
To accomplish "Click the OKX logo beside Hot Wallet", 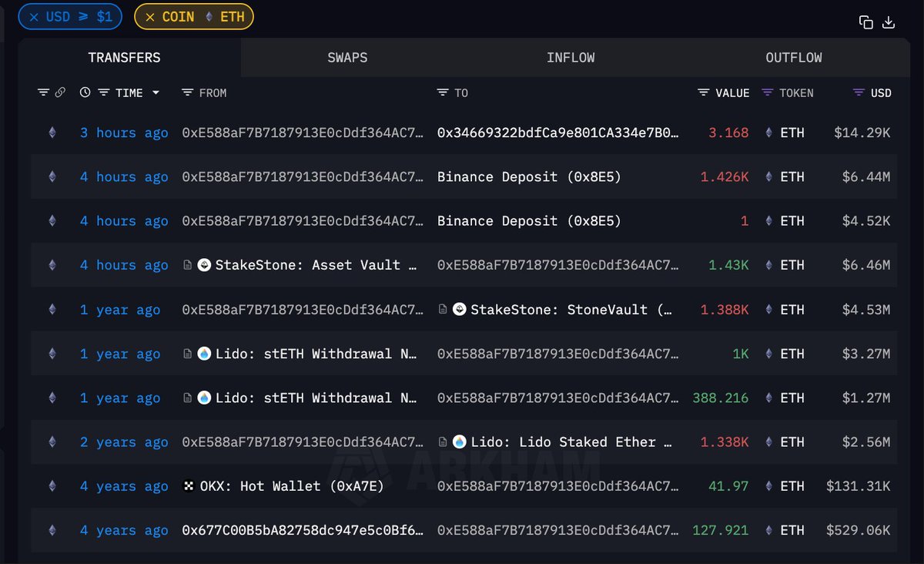I will pos(188,486).
